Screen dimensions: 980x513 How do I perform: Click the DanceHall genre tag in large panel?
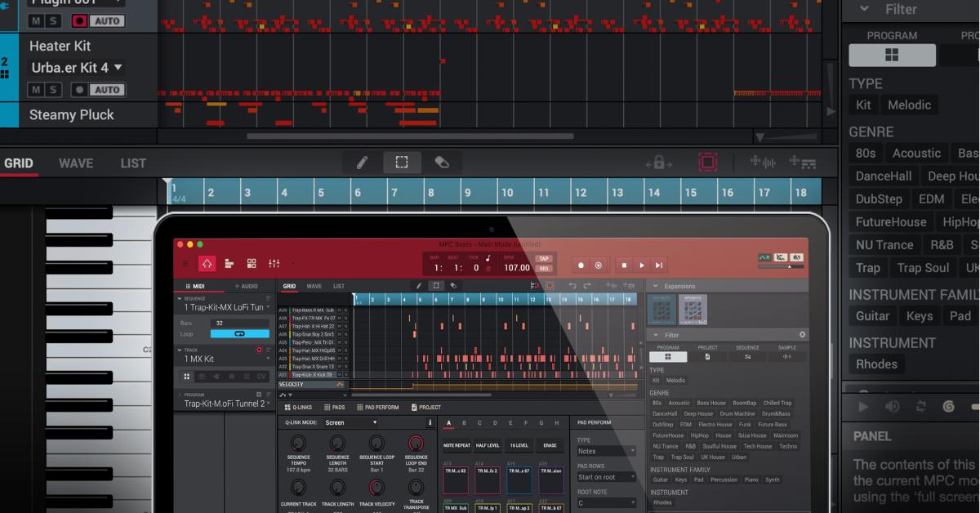(x=883, y=176)
